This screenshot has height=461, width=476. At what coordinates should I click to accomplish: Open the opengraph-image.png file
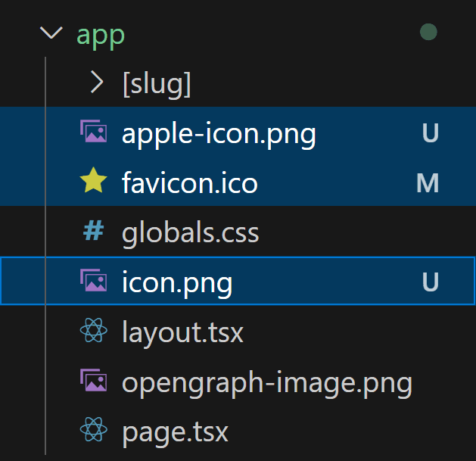pos(266,383)
